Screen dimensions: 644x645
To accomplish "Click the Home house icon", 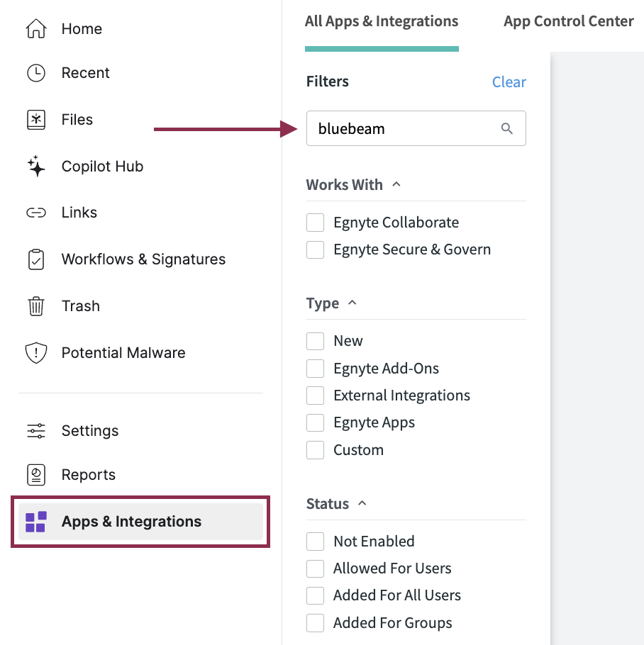I will pyautogui.click(x=36, y=29).
